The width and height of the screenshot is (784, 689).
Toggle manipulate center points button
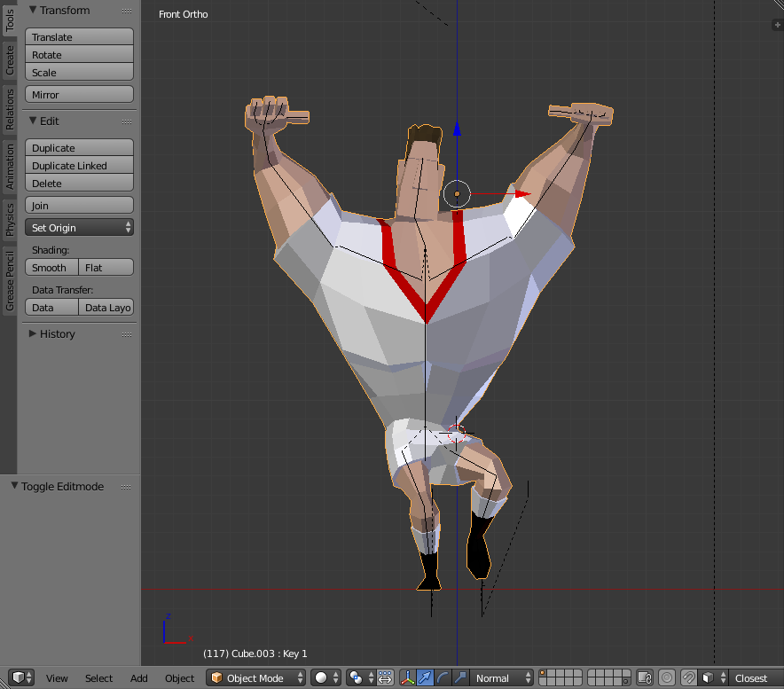point(385,677)
